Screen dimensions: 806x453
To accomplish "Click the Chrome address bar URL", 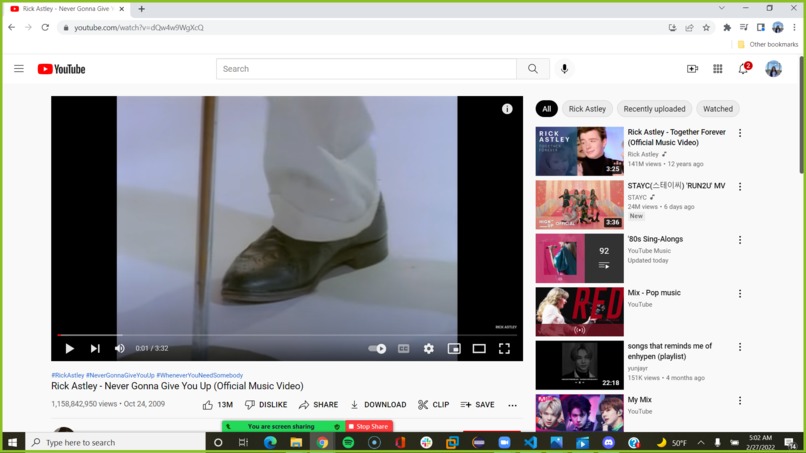I will 139,28.
